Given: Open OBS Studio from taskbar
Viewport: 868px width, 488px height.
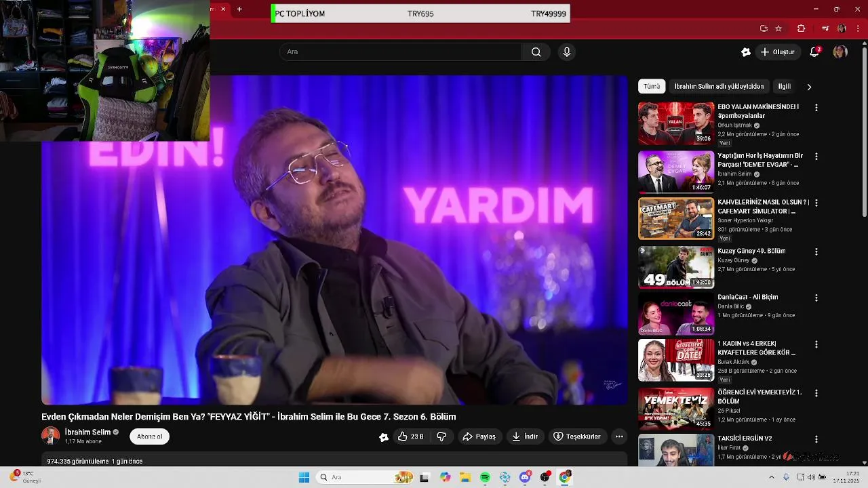Looking at the screenshot, I should 545,478.
